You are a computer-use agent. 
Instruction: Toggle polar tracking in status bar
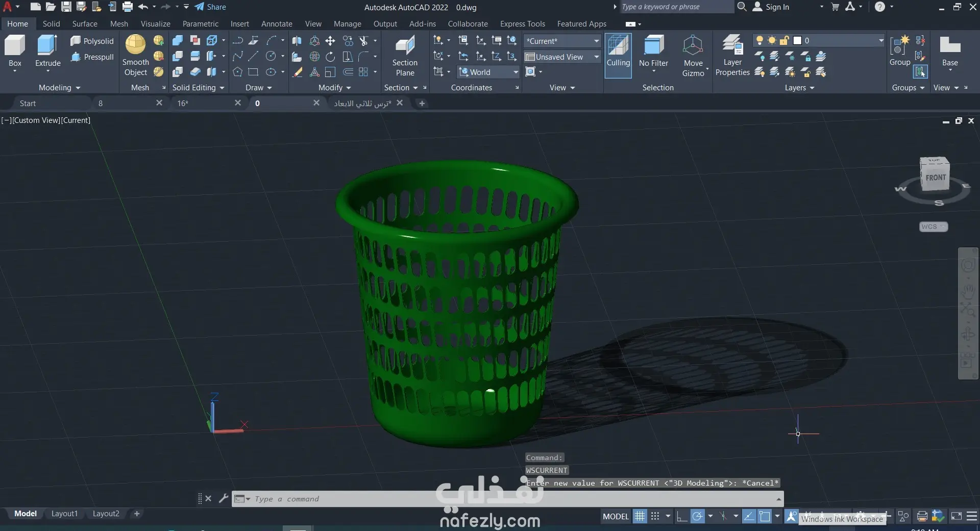click(697, 516)
